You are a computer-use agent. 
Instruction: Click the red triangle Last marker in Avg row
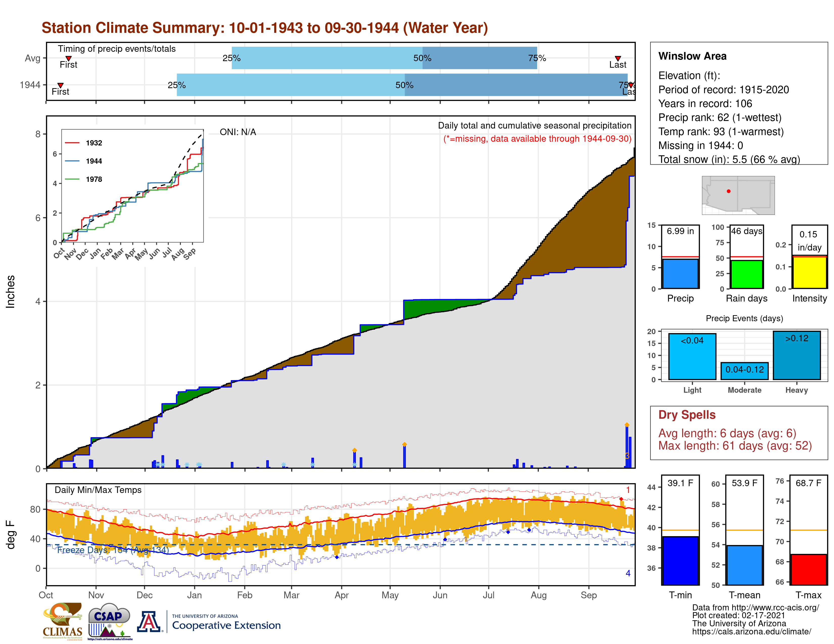(x=617, y=58)
